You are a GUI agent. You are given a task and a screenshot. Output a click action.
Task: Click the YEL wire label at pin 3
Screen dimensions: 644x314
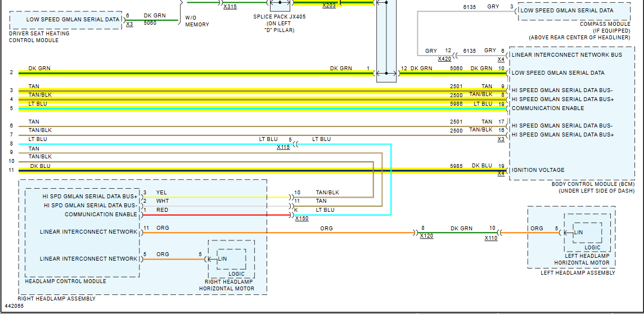pyautogui.click(x=161, y=192)
